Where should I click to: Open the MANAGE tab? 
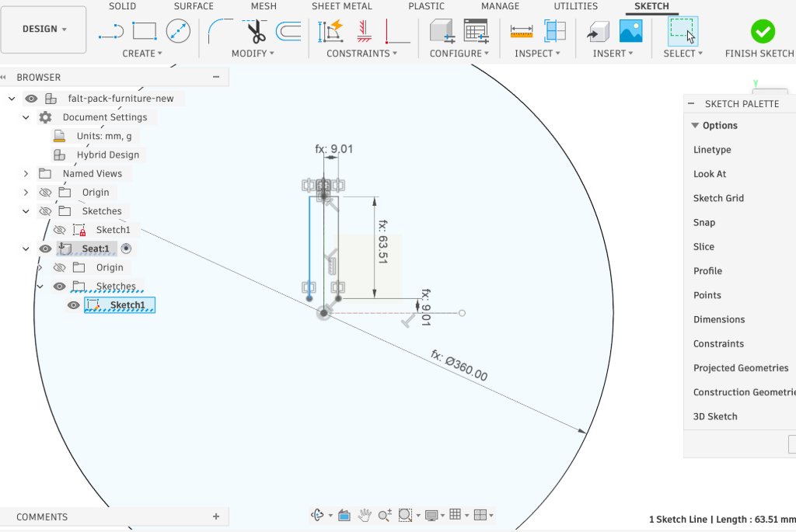click(x=500, y=6)
